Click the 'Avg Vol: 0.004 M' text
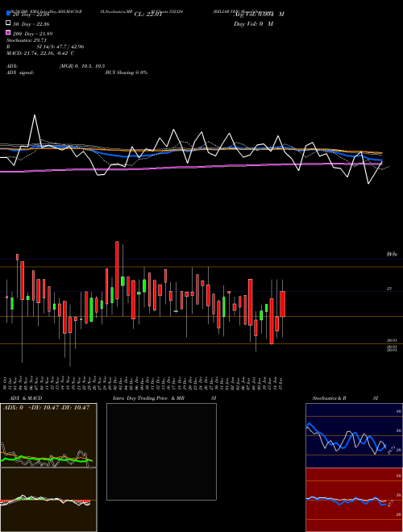 pyautogui.click(x=259, y=15)
